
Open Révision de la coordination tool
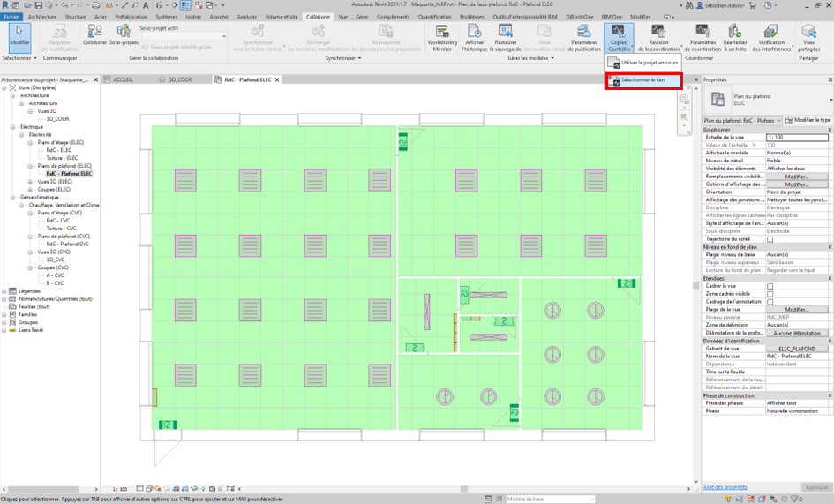click(x=658, y=33)
